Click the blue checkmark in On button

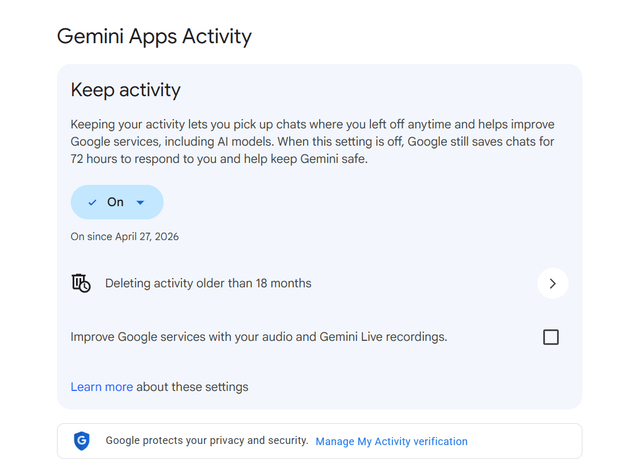click(93, 202)
